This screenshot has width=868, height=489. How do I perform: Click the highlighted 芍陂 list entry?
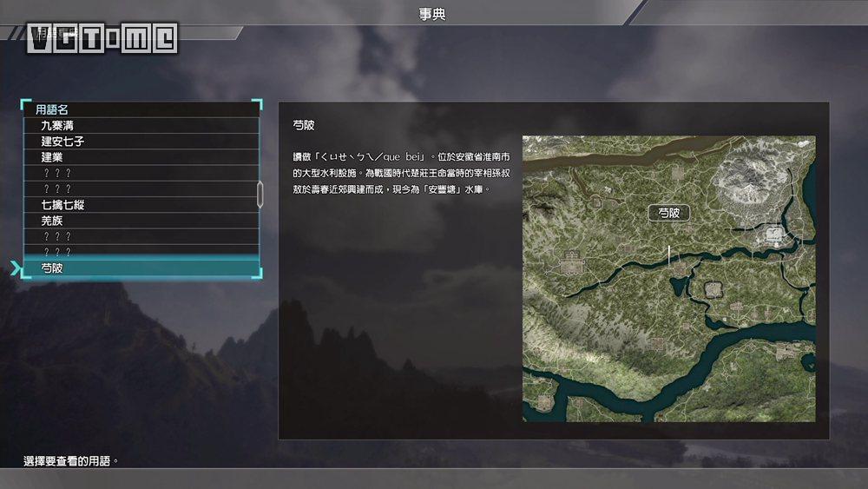point(141,268)
